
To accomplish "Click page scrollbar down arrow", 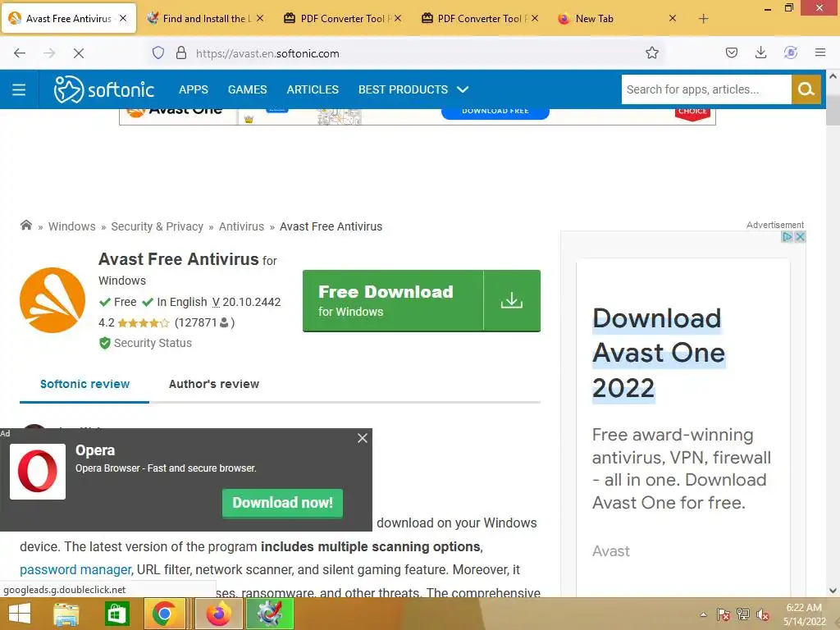I will [833, 591].
